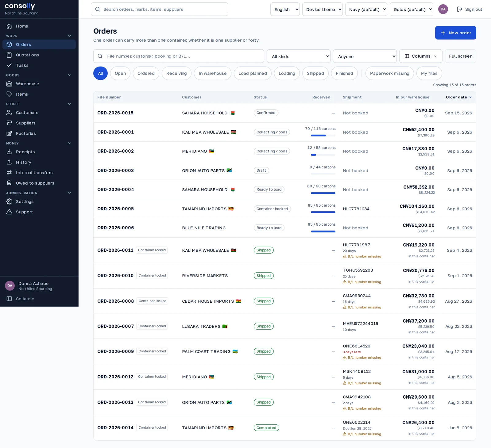Click the Full screen button

461,56
